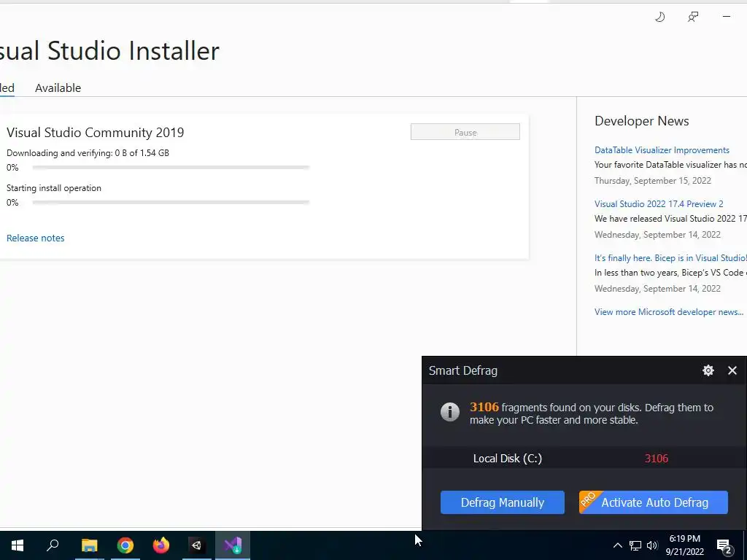Image resolution: width=747 pixels, height=560 pixels.
Task: Close the Smart Defrag popup
Action: pos(732,370)
